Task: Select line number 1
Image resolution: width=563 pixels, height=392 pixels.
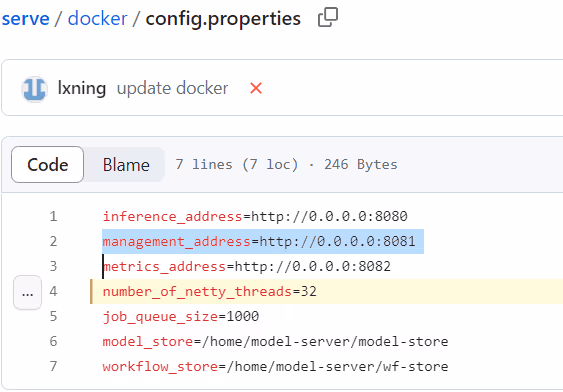Action: (53, 216)
